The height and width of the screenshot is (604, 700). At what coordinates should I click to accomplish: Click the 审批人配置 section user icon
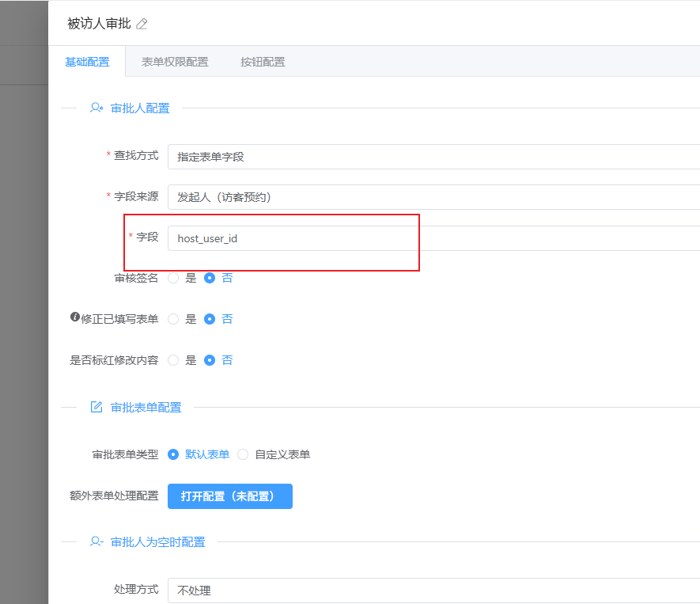[x=96, y=108]
